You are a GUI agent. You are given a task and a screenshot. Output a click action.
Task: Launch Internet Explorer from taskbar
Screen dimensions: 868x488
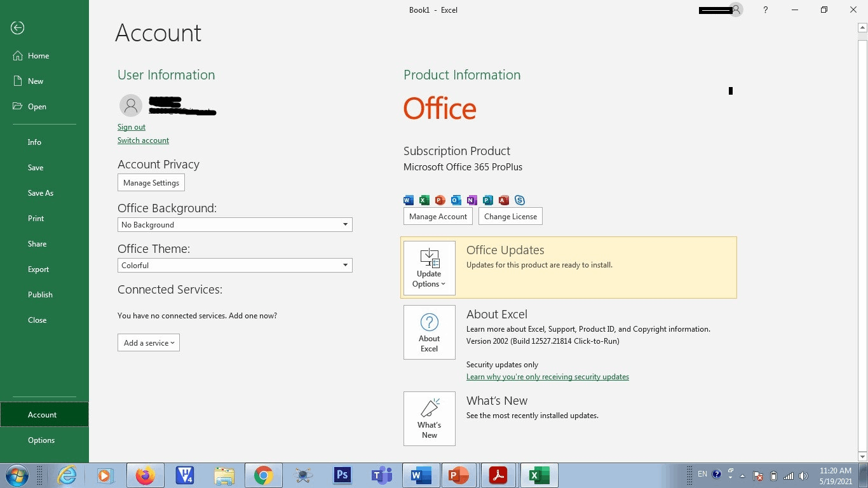[67, 475]
